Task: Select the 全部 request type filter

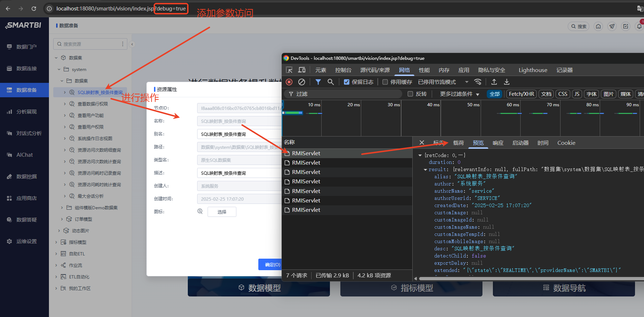Action: [x=495, y=94]
